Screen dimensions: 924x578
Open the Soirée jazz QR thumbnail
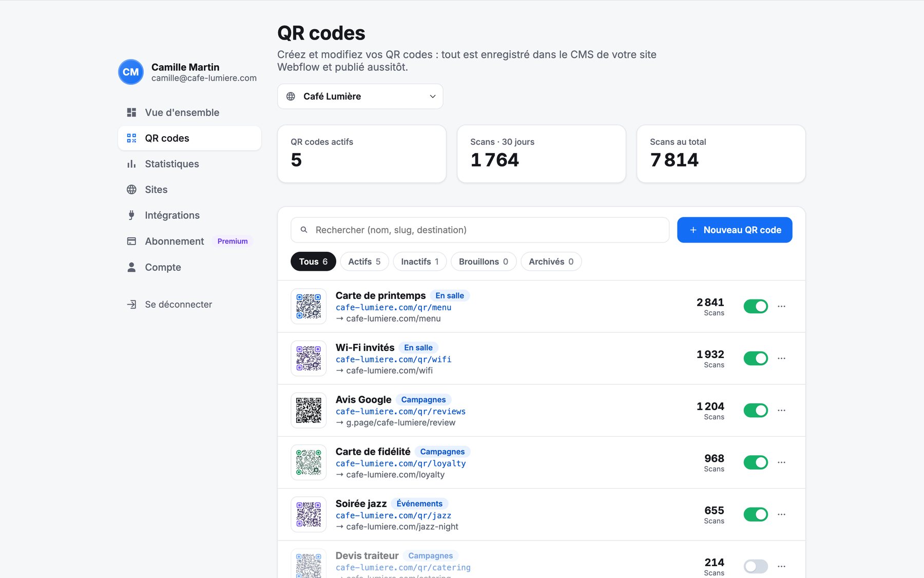(309, 514)
